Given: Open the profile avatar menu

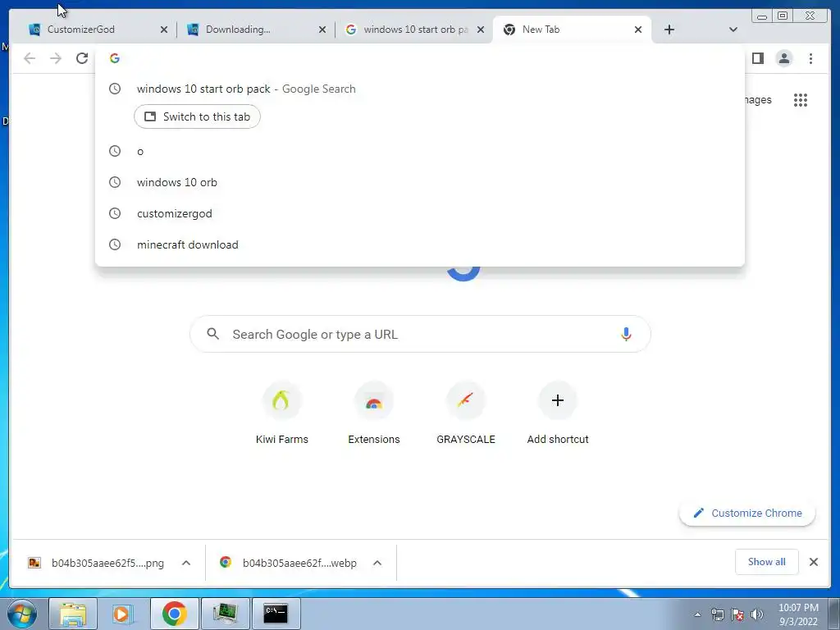Looking at the screenshot, I should point(783,58).
